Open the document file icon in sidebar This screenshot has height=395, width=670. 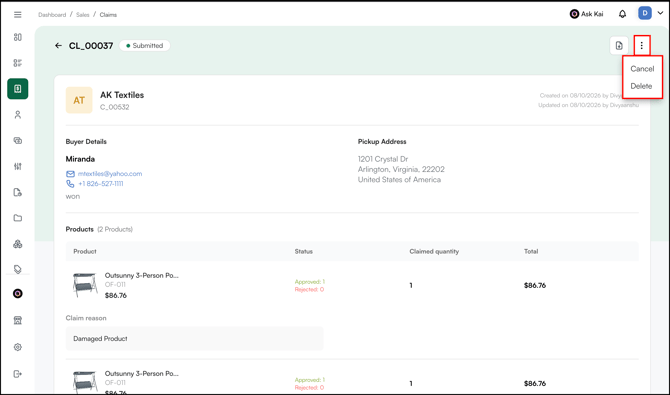pyautogui.click(x=18, y=192)
